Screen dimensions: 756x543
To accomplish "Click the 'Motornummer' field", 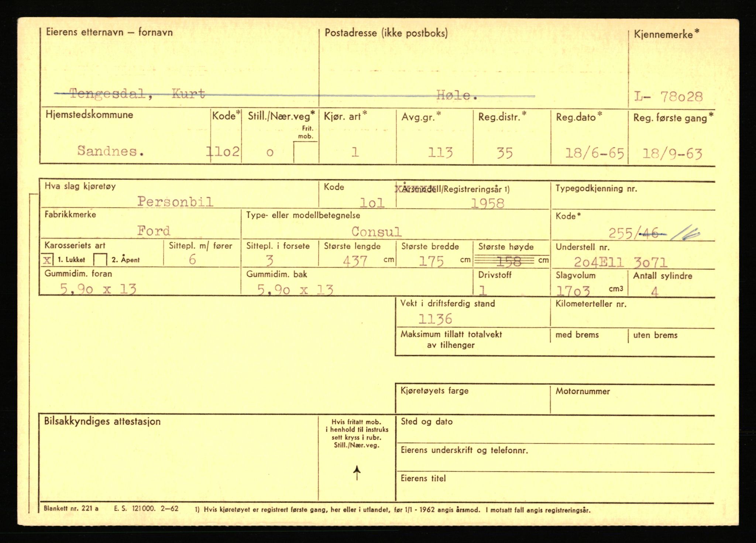I will point(632,399).
